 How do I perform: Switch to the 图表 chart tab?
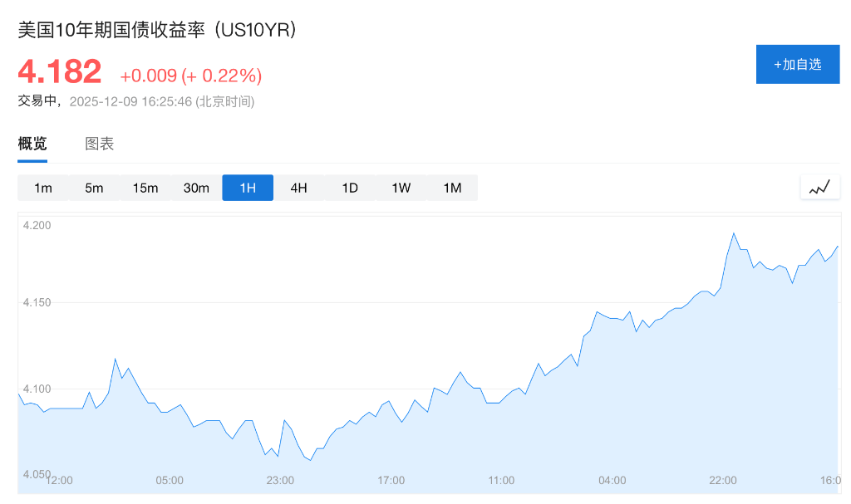point(99,143)
